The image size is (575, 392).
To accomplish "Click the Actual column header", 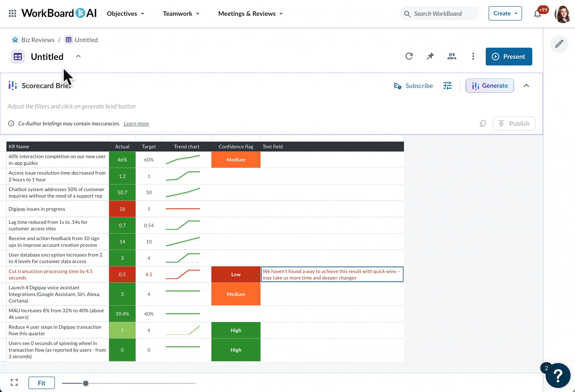I will [122, 147].
